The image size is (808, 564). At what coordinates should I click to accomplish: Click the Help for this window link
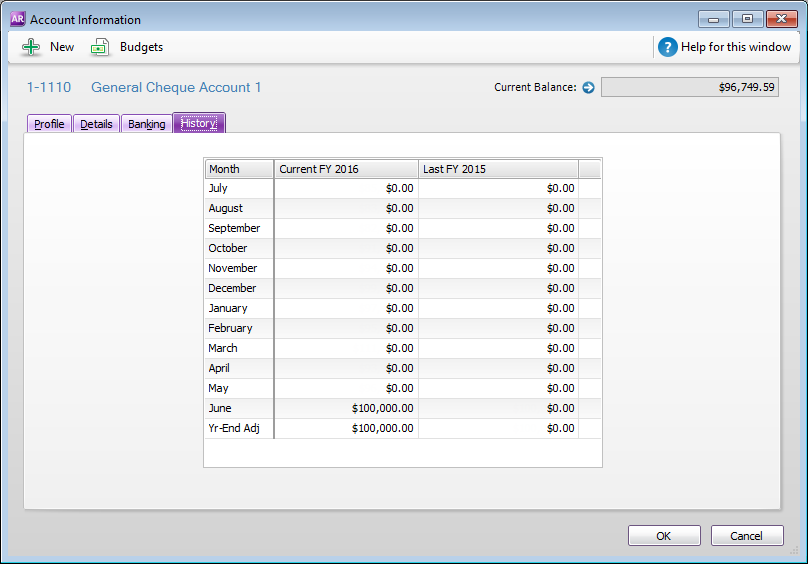[735, 47]
